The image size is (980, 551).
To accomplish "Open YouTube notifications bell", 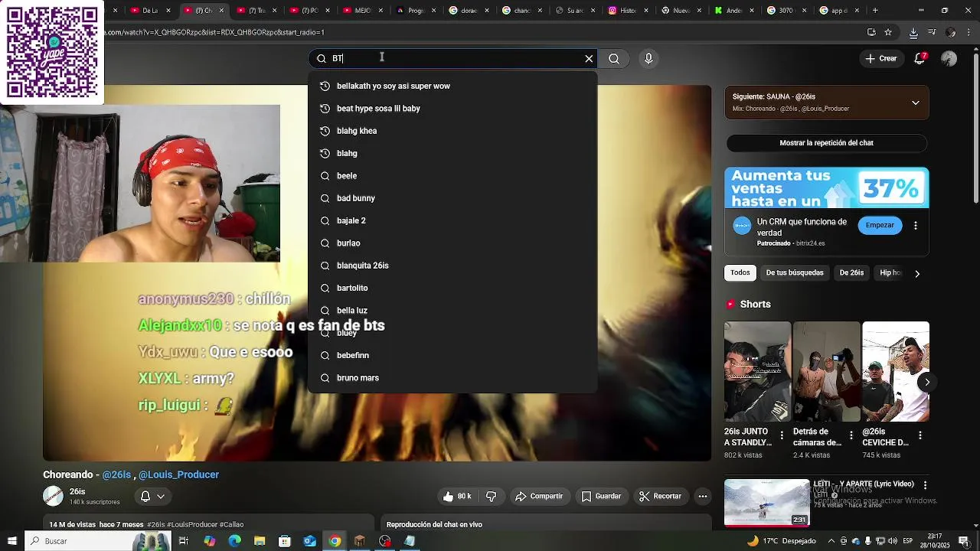I will [x=921, y=58].
